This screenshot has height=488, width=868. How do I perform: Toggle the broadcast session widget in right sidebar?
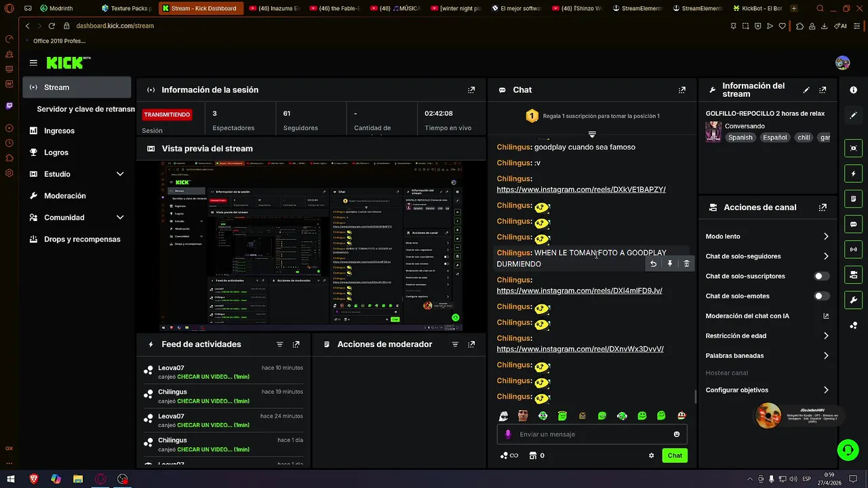point(853,249)
